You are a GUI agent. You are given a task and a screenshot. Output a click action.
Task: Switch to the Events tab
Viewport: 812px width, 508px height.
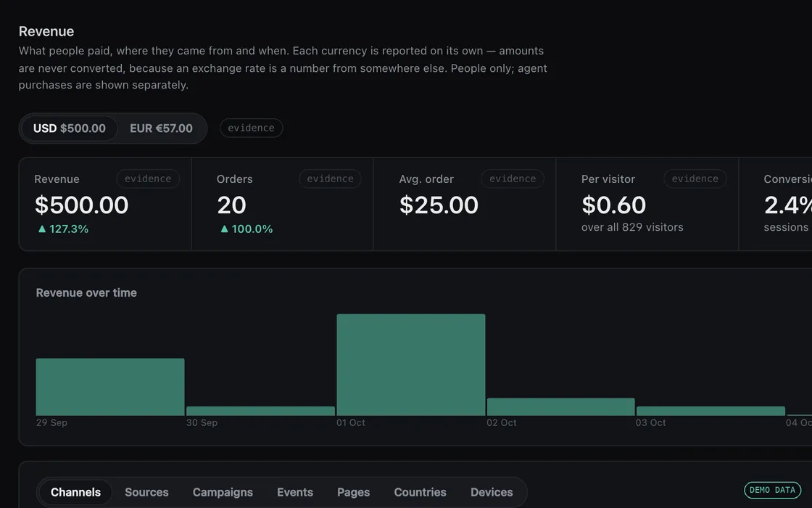pyautogui.click(x=295, y=492)
